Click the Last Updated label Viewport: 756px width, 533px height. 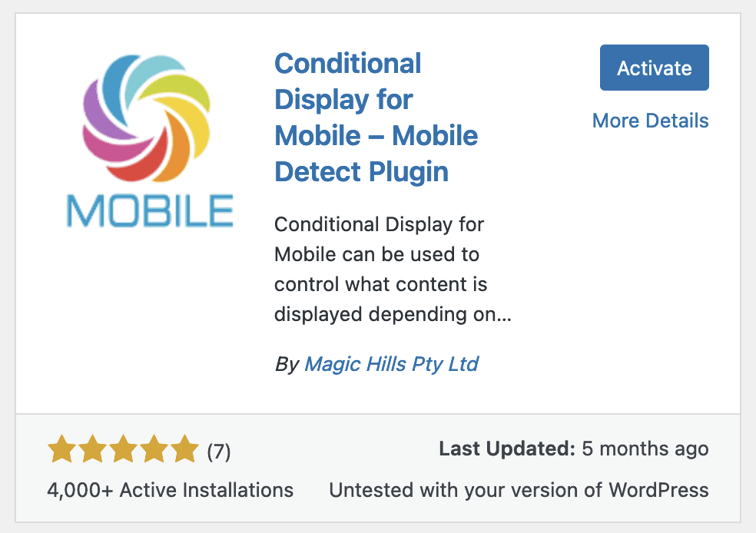pos(507,449)
